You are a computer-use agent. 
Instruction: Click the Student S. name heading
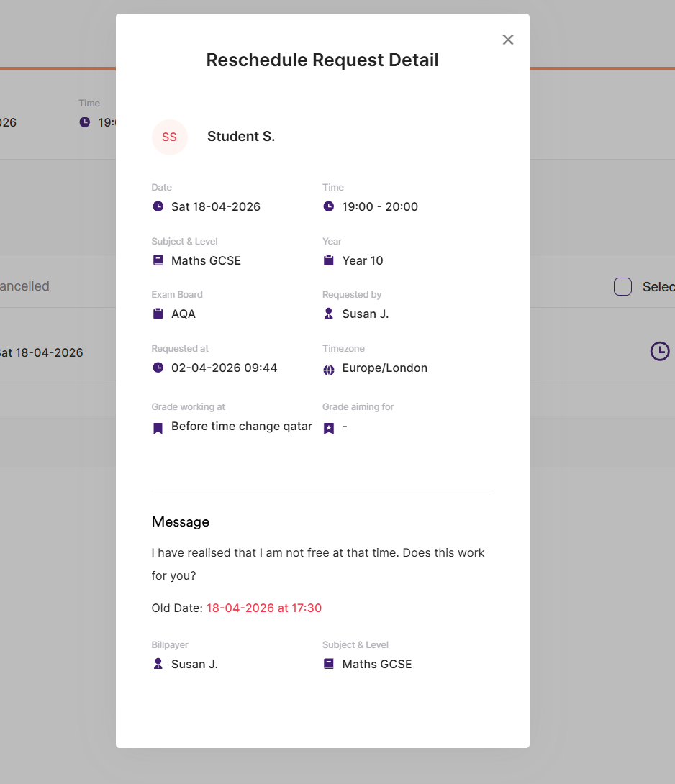coord(241,137)
